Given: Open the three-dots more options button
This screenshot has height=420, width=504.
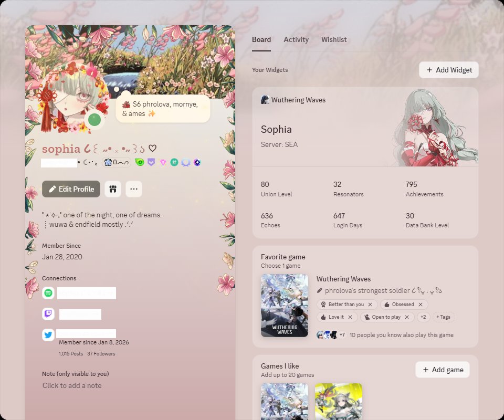Looking at the screenshot, I should pyautogui.click(x=134, y=189).
